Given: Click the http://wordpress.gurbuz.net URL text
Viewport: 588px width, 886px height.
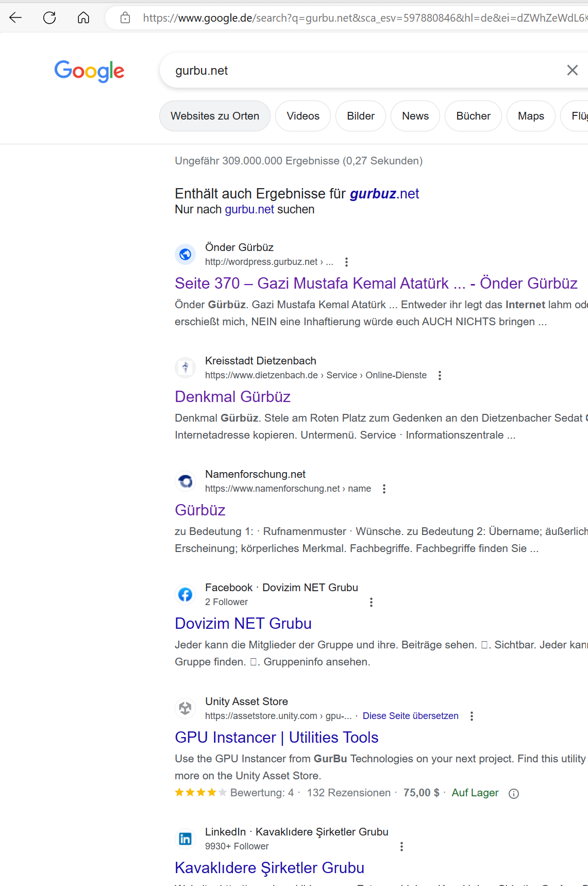Looking at the screenshot, I should point(261,262).
